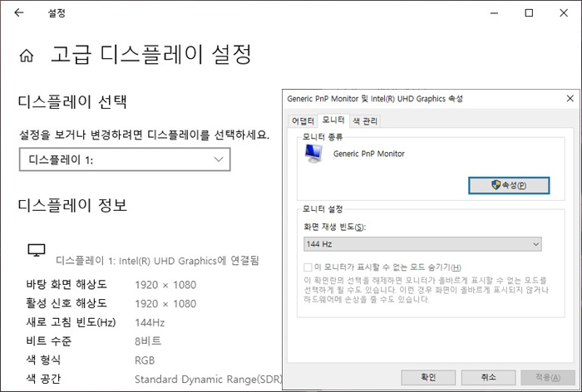Click the 설정 window title text
Image resolution: width=582 pixels, height=392 pixels.
[x=57, y=13]
